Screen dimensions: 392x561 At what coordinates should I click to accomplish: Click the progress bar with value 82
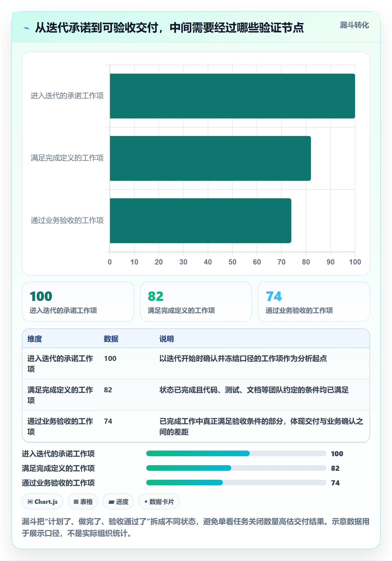(236, 468)
